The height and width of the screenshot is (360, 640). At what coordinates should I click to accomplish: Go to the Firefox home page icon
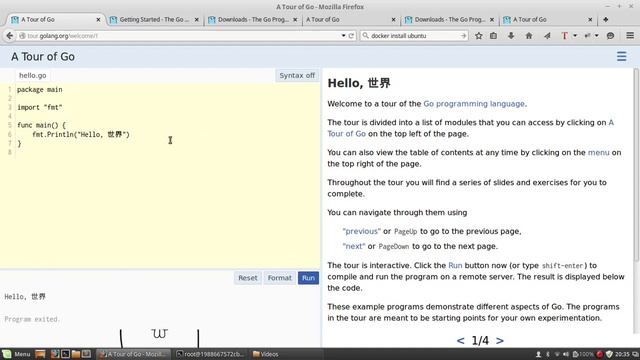pyautogui.click(x=529, y=36)
